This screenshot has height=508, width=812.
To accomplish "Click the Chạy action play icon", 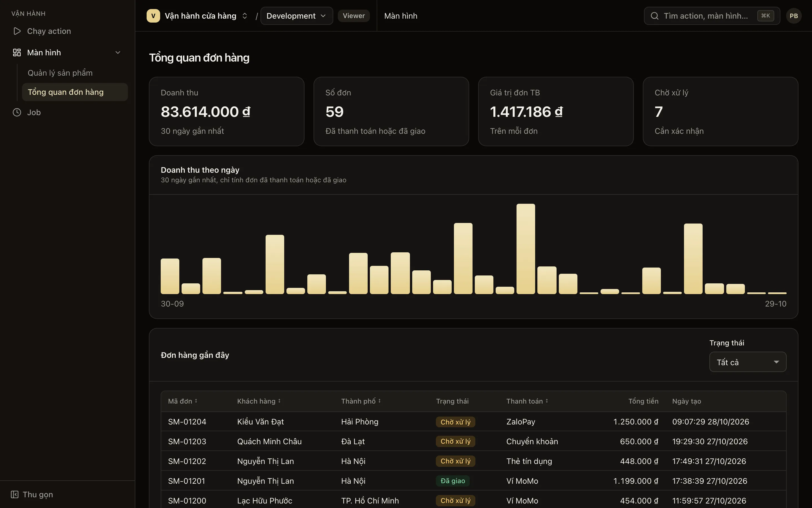I will point(17,31).
